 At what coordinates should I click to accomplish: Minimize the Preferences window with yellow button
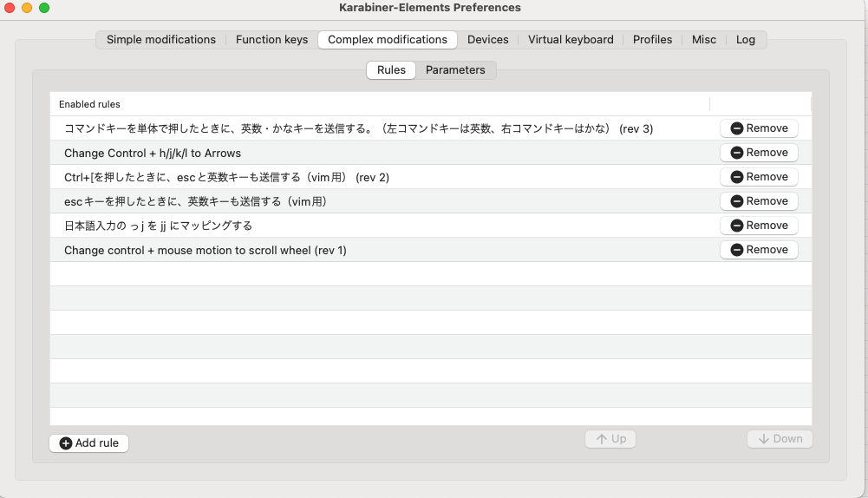tap(27, 8)
